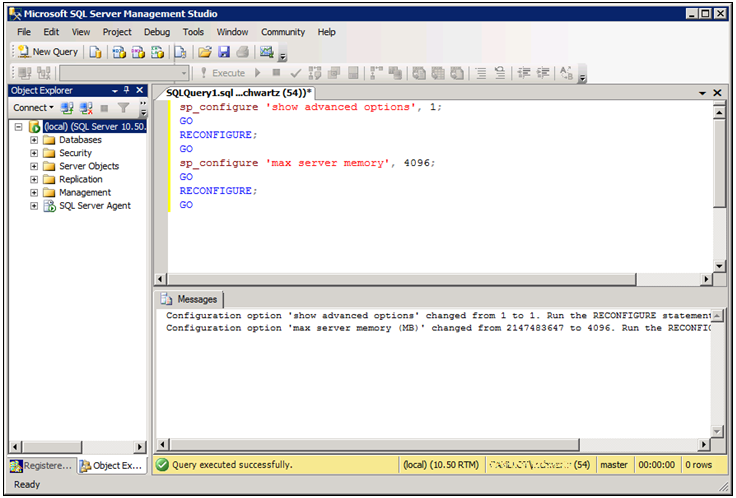Toggle the Object Explorer auto-hide pin
This screenshot has width=736, height=498.
click(x=126, y=90)
